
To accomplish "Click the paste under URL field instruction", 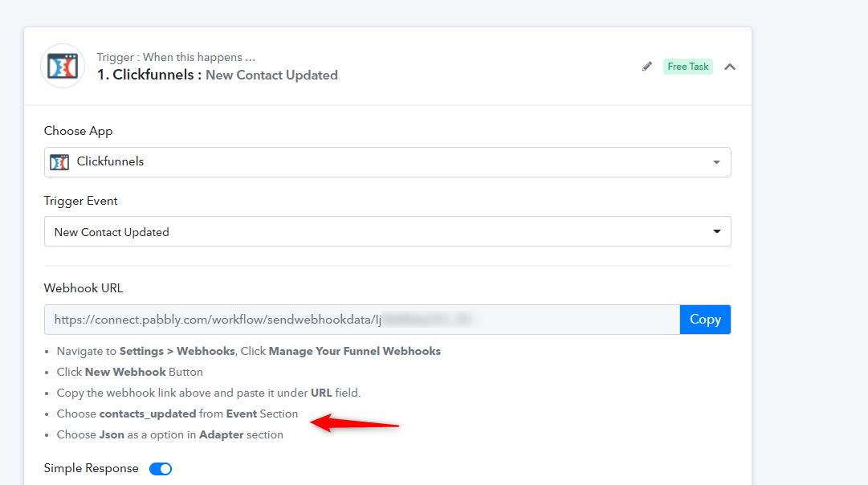I will (209, 393).
